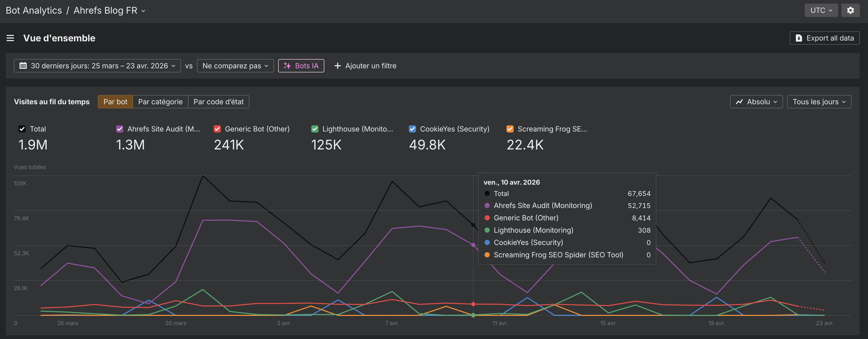Click the line chart icon next to Absolu
The height and width of the screenshot is (339, 868).
tap(739, 101)
